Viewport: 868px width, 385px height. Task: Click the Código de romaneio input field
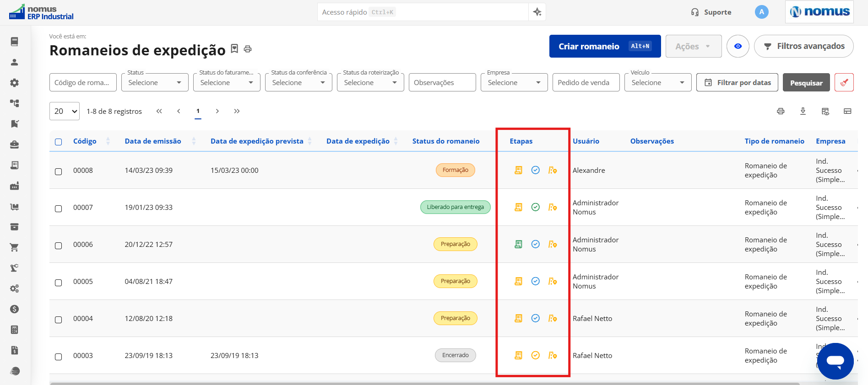click(83, 83)
